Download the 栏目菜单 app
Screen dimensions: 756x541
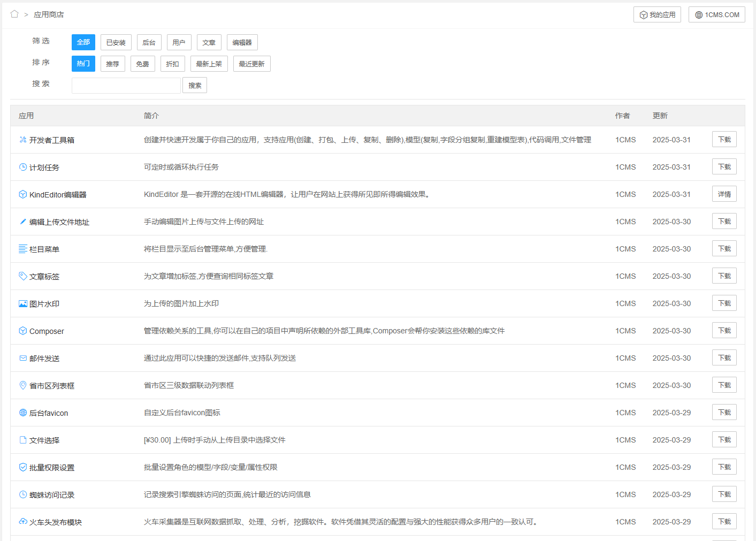point(724,248)
